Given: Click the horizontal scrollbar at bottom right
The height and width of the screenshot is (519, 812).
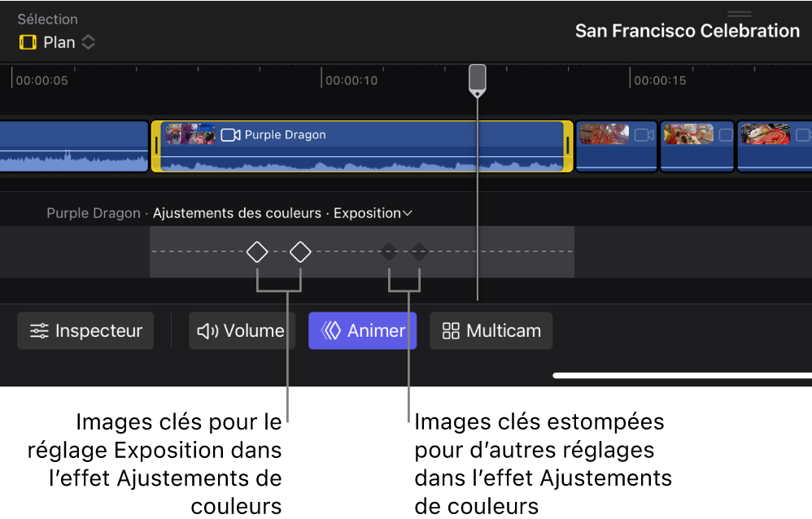Looking at the screenshot, I should tap(682, 376).
